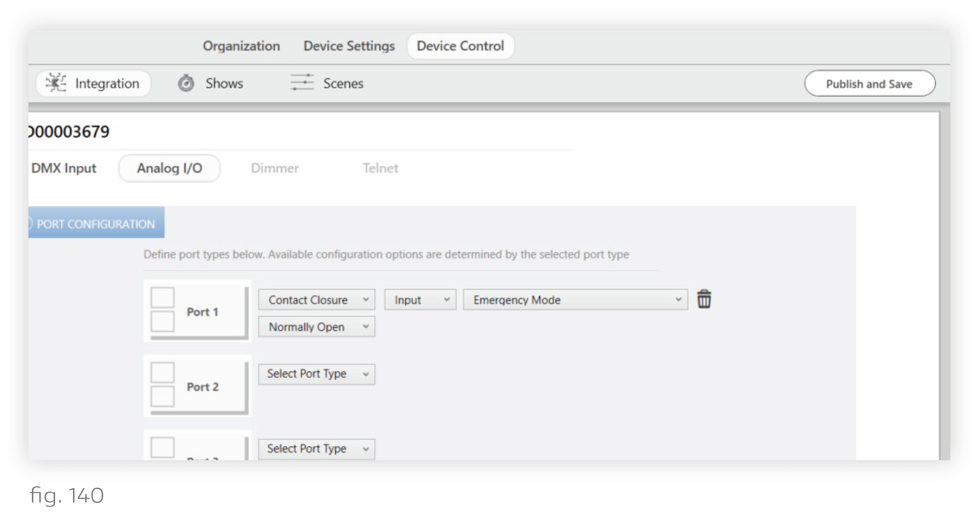This screenshot has height=520, width=980.
Task: Open the Input direction dropdown
Action: (420, 300)
